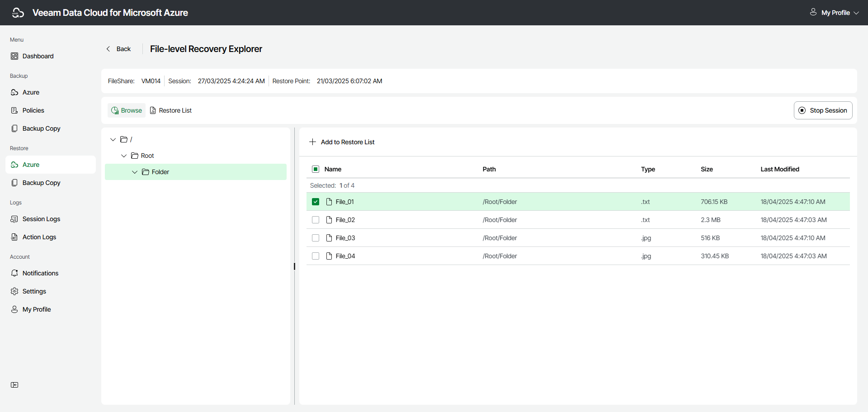The image size is (868, 412).
Task: Select Root folder in the tree
Action: coord(142,156)
